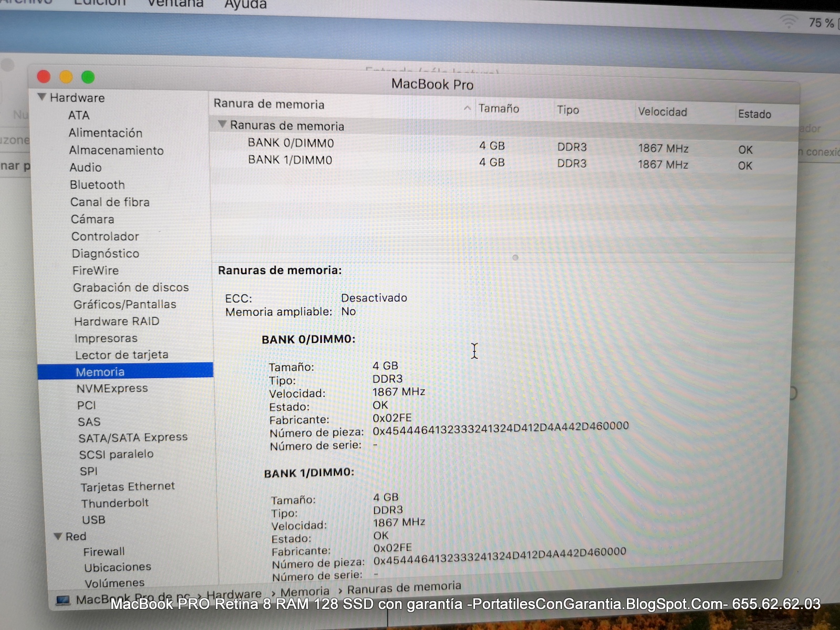This screenshot has width=840, height=630.
Task: Click the BANK 0/DIMM0 detail heading
Action: point(309,339)
